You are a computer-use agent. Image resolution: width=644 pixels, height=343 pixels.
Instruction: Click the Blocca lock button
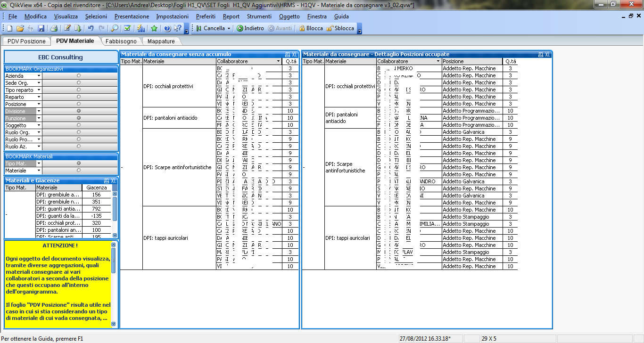[x=311, y=28]
